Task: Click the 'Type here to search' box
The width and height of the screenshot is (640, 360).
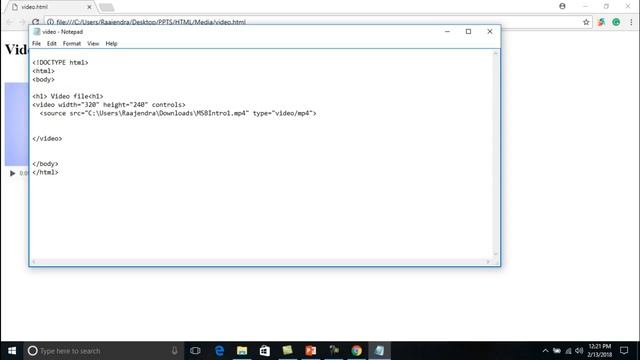Action: click(102, 351)
